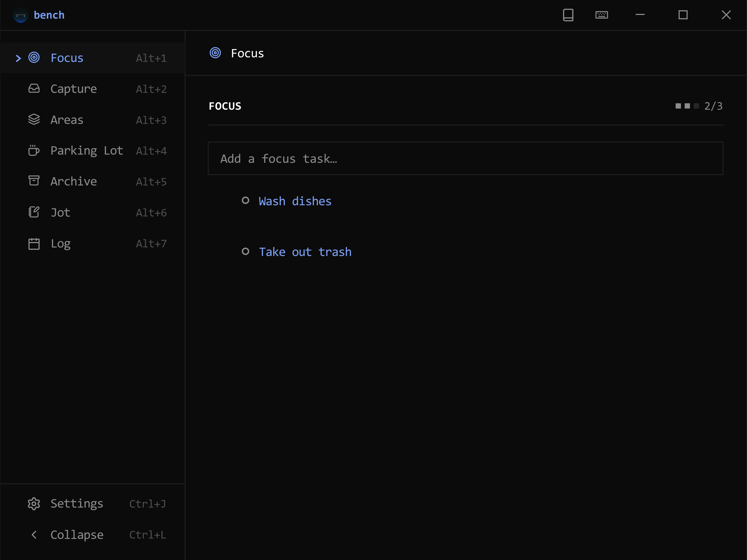Image resolution: width=747 pixels, height=560 pixels.
Task: Open the Parking Lot view
Action: 87,151
